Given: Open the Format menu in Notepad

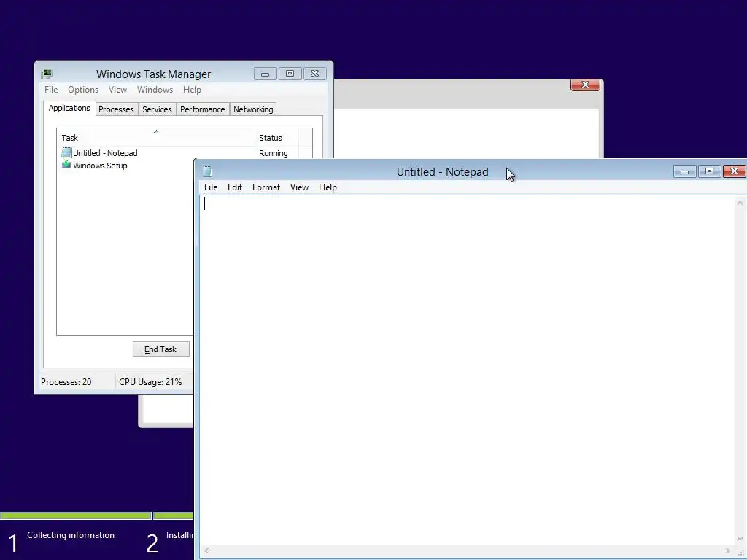Looking at the screenshot, I should click(x=266, y=187).
